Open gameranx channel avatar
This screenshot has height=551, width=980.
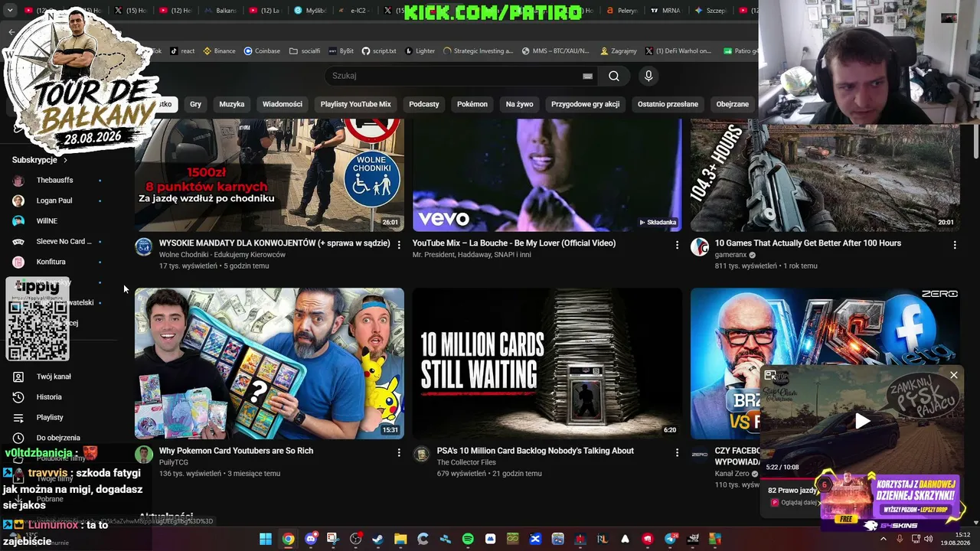[x=700, y=246]
